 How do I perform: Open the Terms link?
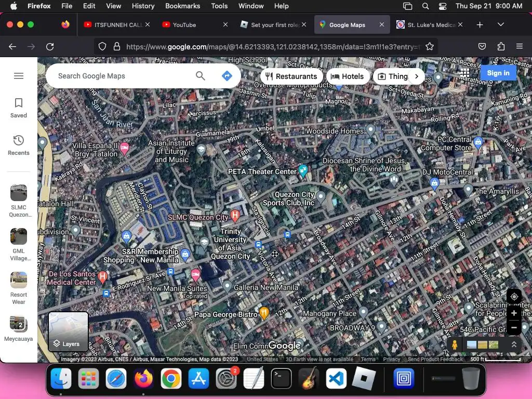pos(368,359)
